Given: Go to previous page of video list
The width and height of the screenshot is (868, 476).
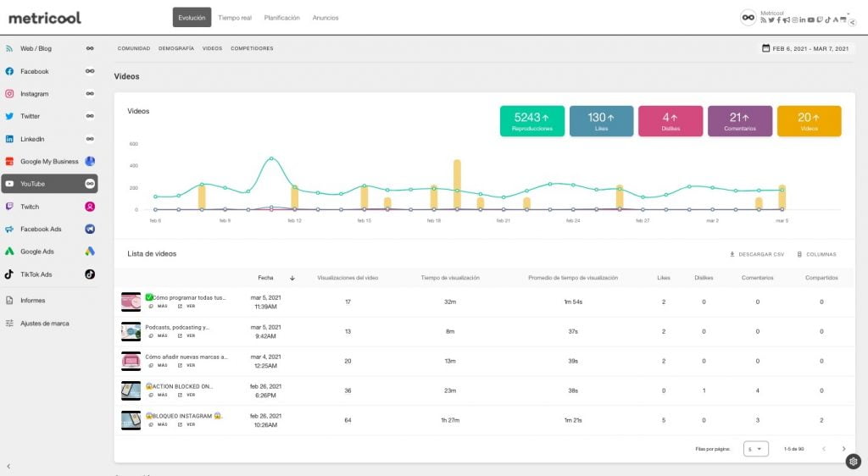Looking at the screenshot, I should click(x=824, y=449).
